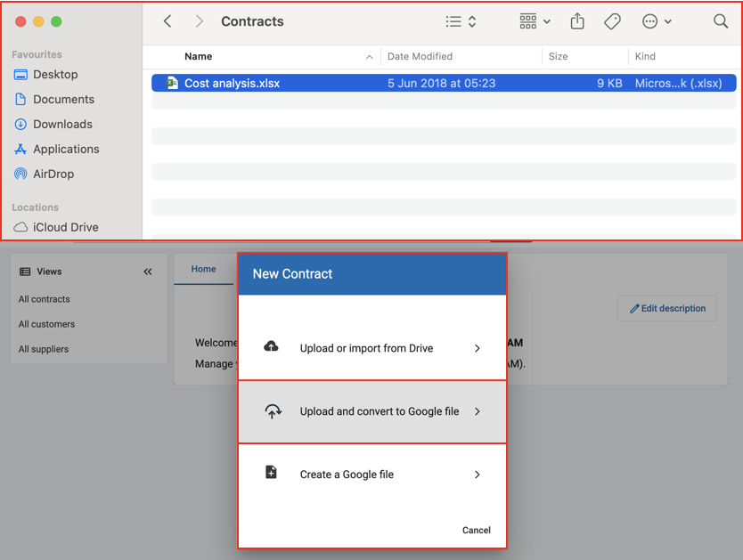Change Finder list view style
Viewport: 743px width, 560px height.
[x=461, y=21]
